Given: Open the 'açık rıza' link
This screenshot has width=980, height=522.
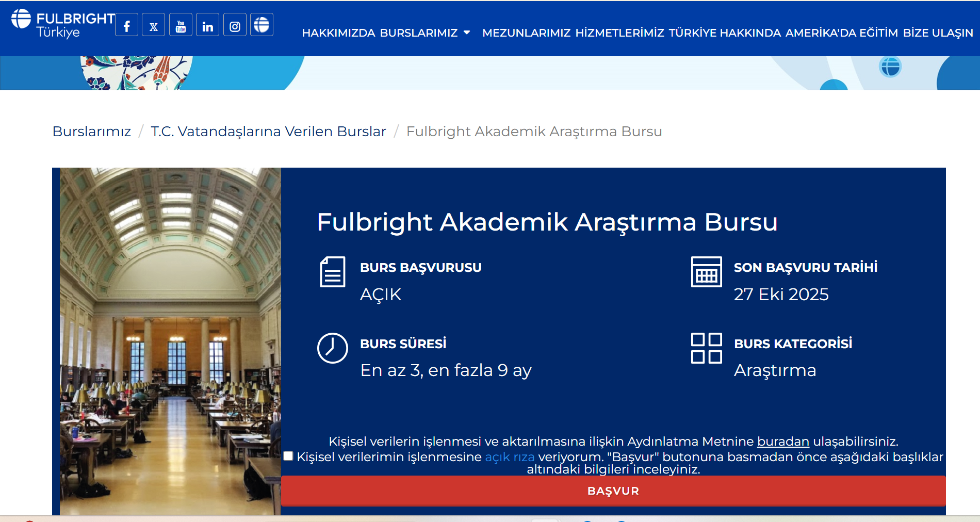Looking at the screenshot, I should pos(510,457).
